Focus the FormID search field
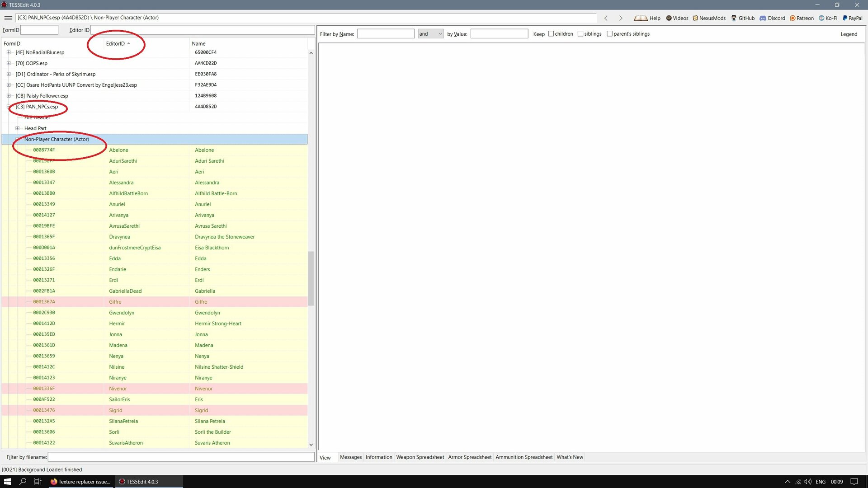Image resolution: width=868 pixels, height=488 pixels. click(39, 30)
